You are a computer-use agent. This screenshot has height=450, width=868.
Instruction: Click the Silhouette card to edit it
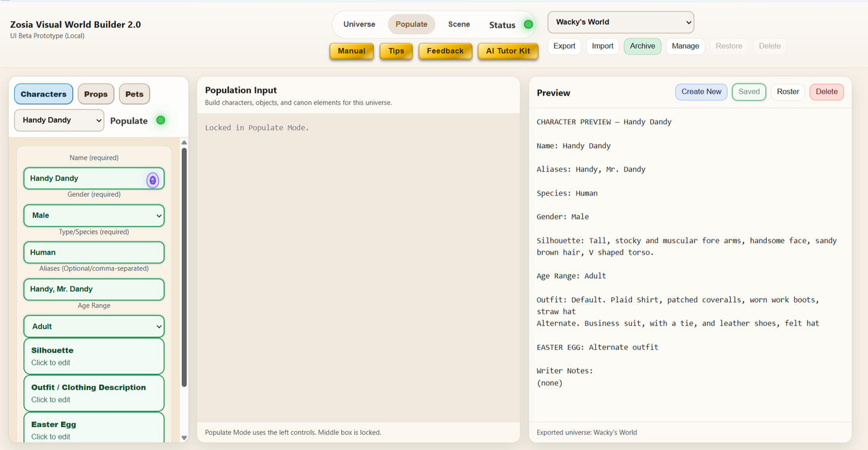pos(94,356)
